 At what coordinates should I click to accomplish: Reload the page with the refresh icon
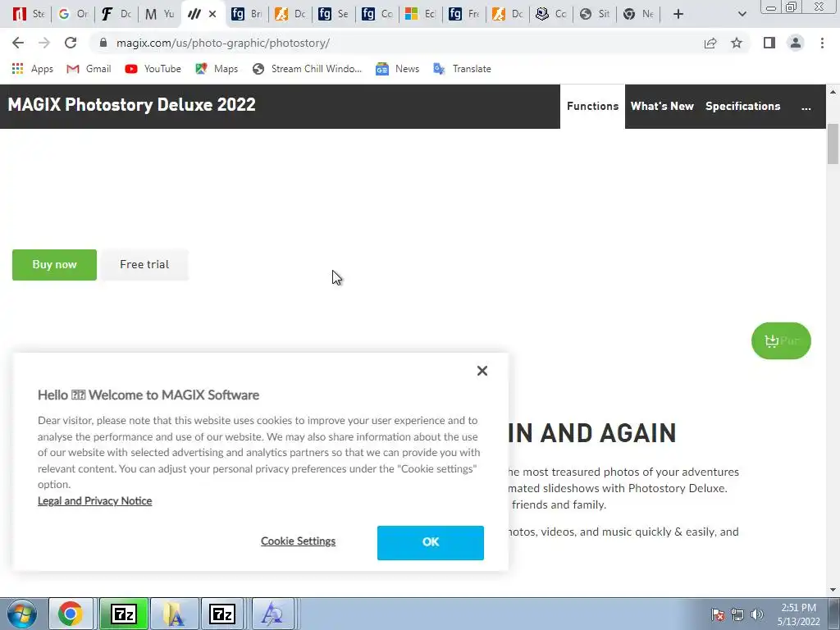click(x=71, y=43)
